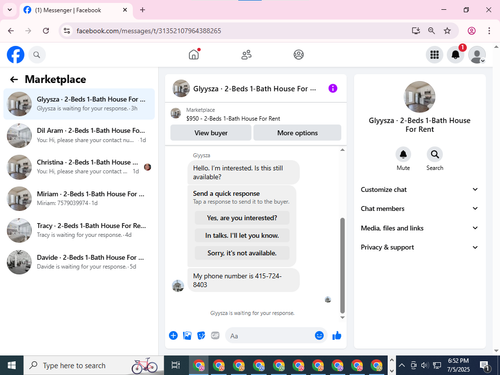Click 'My phone number is 415-724-8403' message
The width and height of the screenshot is (500, 375).
[243, 280]
